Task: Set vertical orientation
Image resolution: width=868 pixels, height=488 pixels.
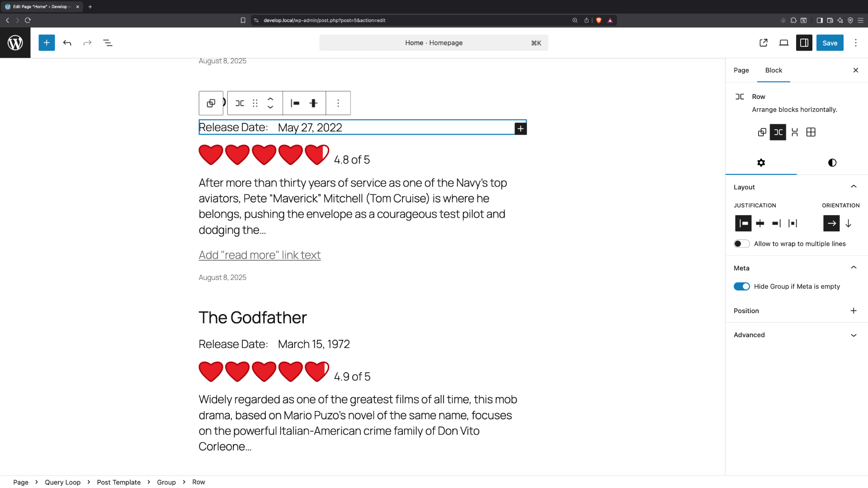Action: point(848,223)
